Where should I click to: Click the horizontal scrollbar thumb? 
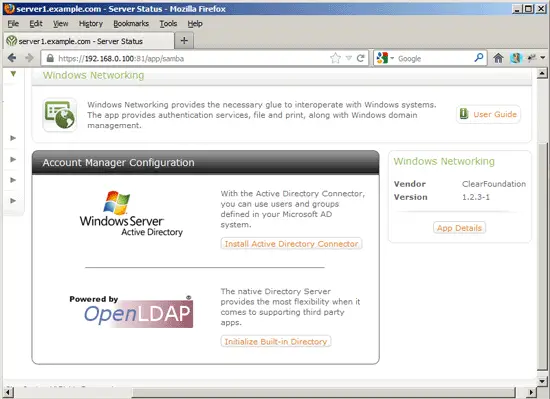[x=323, y=392]
